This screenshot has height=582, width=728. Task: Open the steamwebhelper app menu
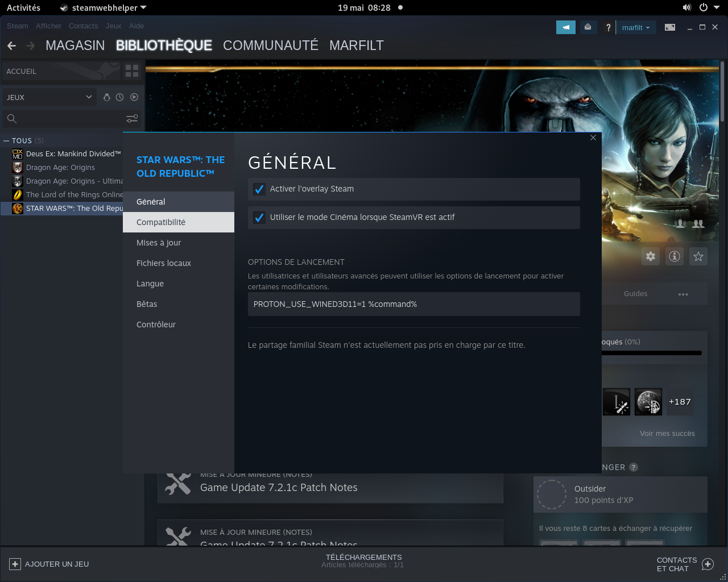click(x=103, y=7)
